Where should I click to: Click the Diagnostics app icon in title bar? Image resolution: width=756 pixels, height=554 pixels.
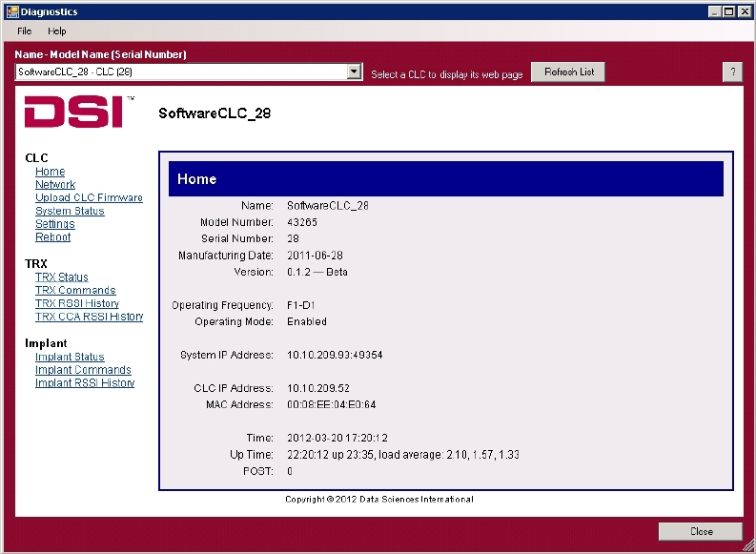(x=12, y=11)
